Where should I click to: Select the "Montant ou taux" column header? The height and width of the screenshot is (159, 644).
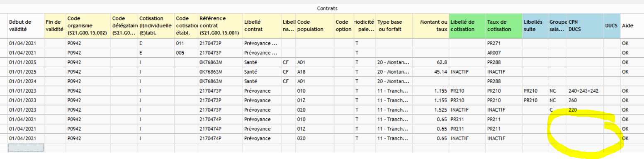point(430,26)
